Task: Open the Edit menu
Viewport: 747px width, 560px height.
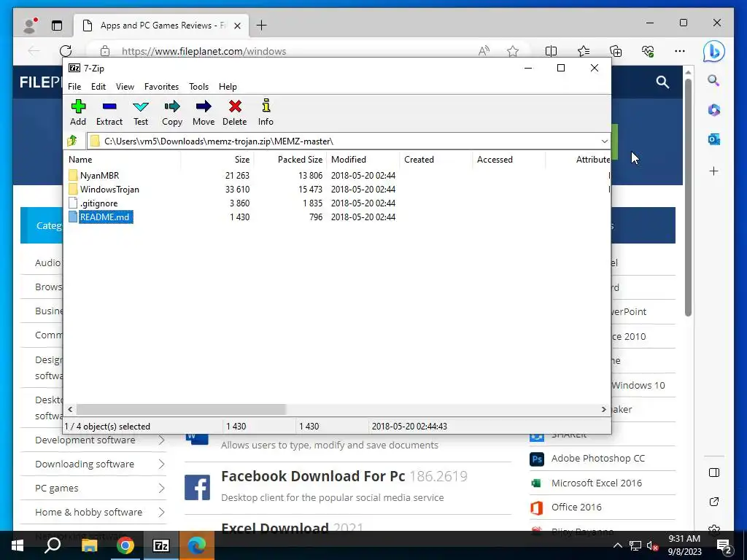Action: point(98,87)
